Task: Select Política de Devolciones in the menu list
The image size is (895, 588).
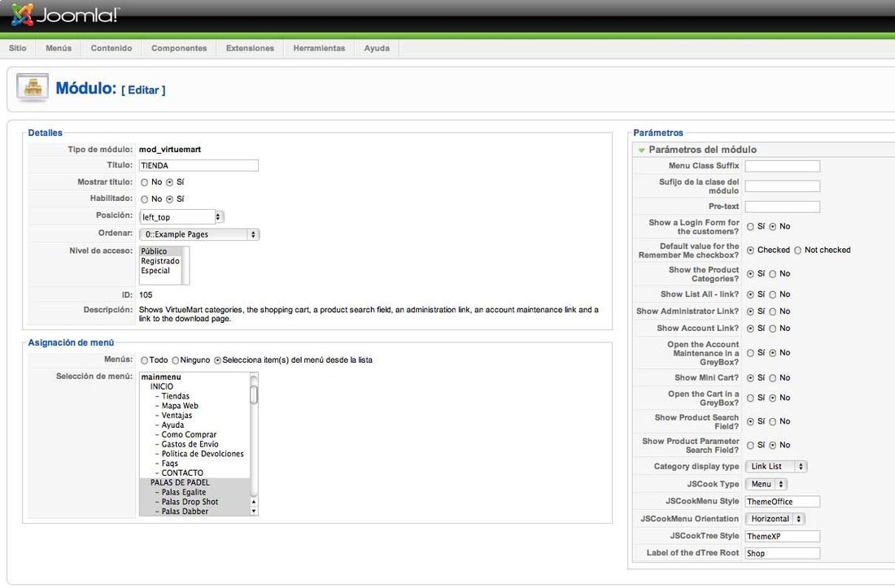Action: (194, 454)
